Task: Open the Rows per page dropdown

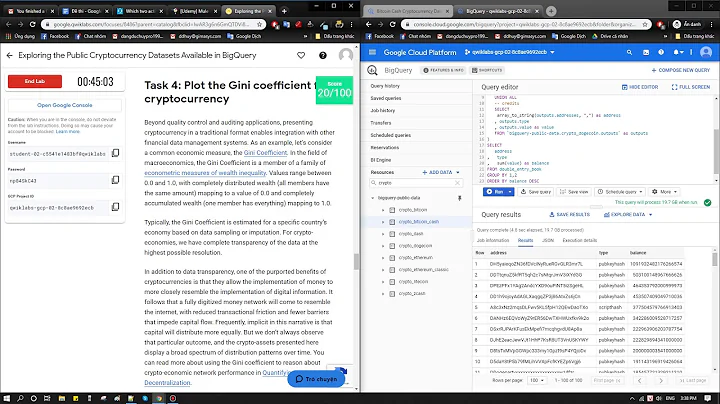Action: point(536,380)
